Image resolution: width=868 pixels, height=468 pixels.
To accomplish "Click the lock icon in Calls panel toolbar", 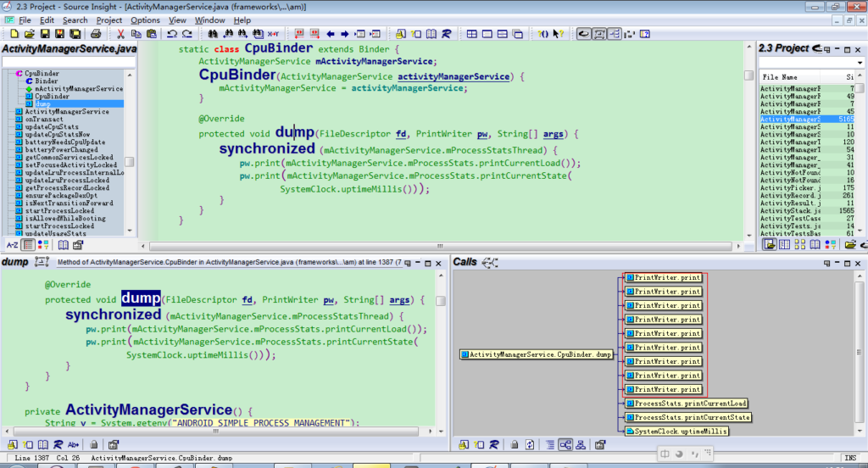I will 515,445.
